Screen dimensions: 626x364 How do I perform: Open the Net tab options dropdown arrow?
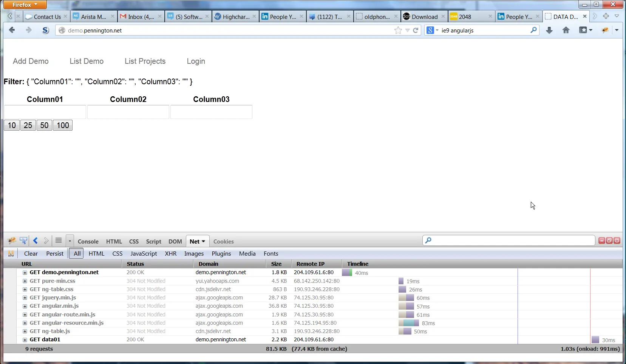pyautogui.click(x=204, y=241)
